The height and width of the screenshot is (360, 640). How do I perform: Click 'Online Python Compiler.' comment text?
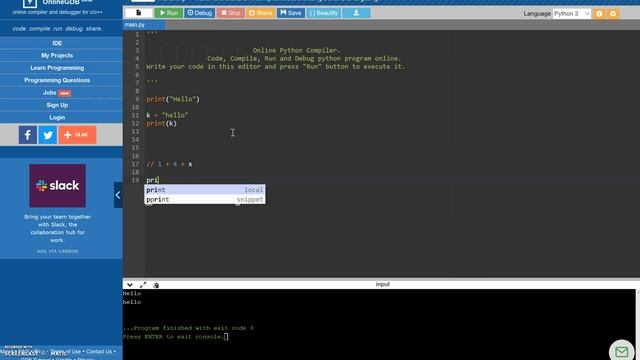pyautogui.click(x=296, y=51)
